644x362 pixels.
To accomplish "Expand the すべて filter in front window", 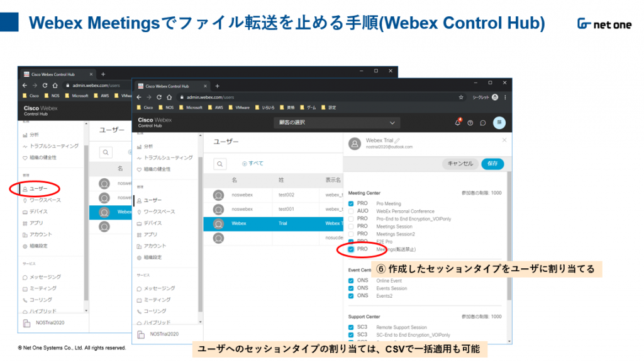I will coord(253,164).
